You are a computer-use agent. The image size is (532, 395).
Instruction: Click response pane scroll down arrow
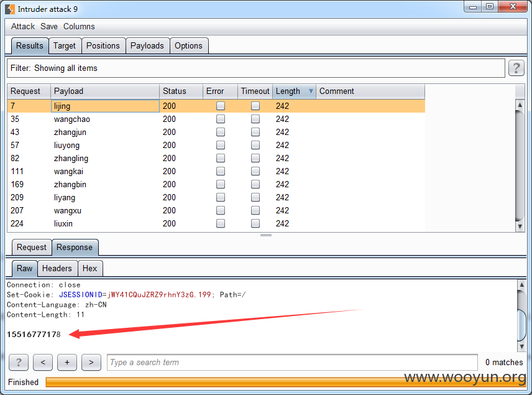[x=521, y=346]
